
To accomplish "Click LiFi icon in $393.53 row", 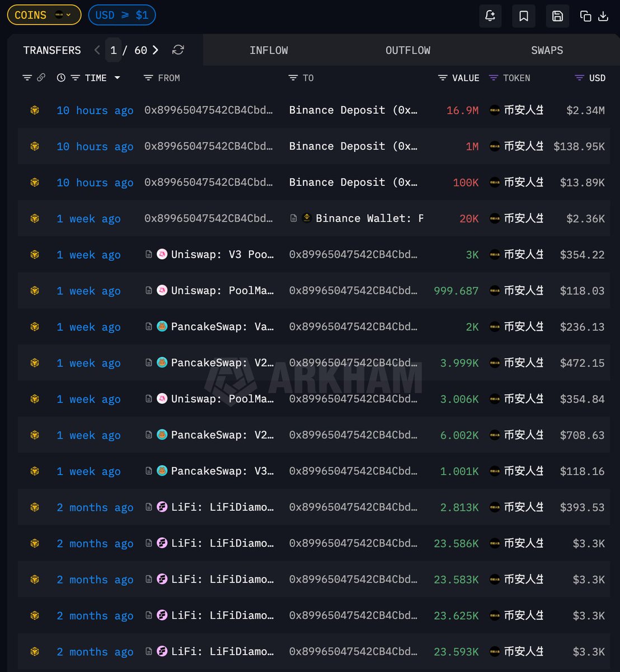I will point(162,507).
